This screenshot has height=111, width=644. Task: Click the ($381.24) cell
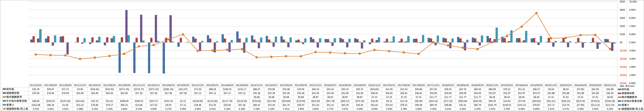168,89
